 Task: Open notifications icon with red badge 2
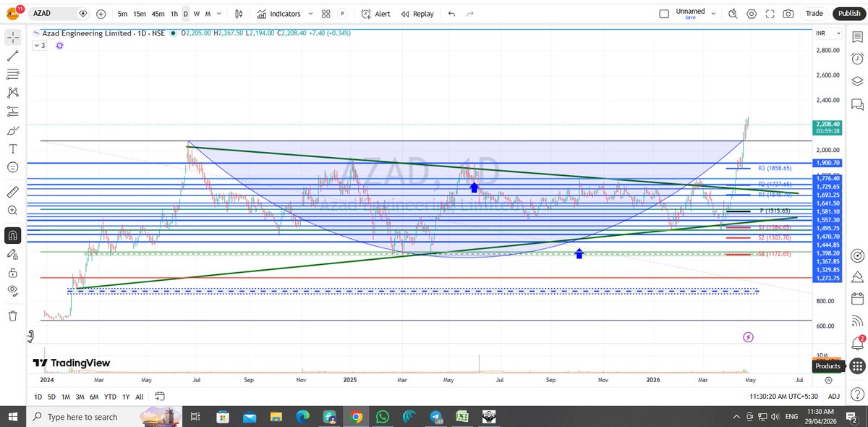(x=856, y=342)
